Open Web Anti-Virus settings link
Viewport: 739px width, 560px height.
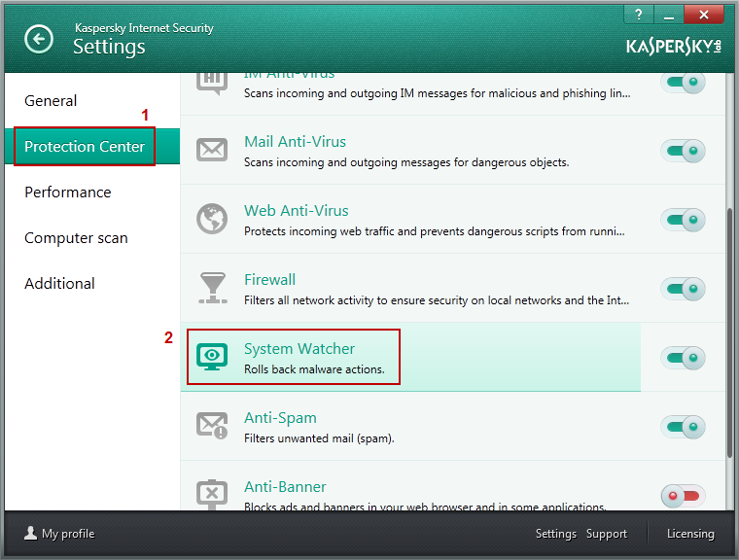297,211
